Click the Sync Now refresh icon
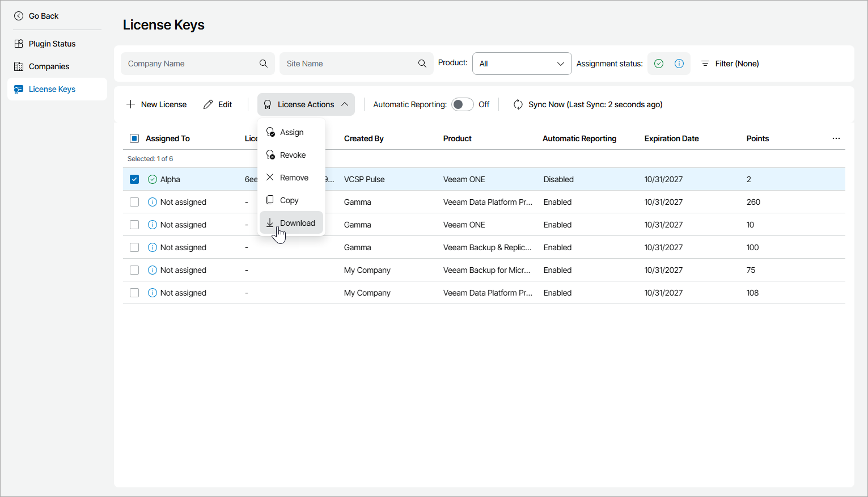 (x=518, y=104)
